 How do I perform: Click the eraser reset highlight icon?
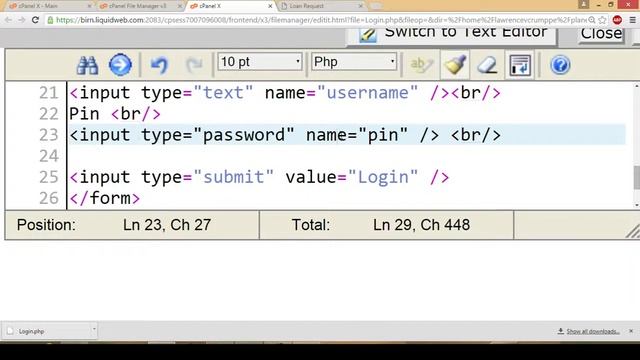487,65
